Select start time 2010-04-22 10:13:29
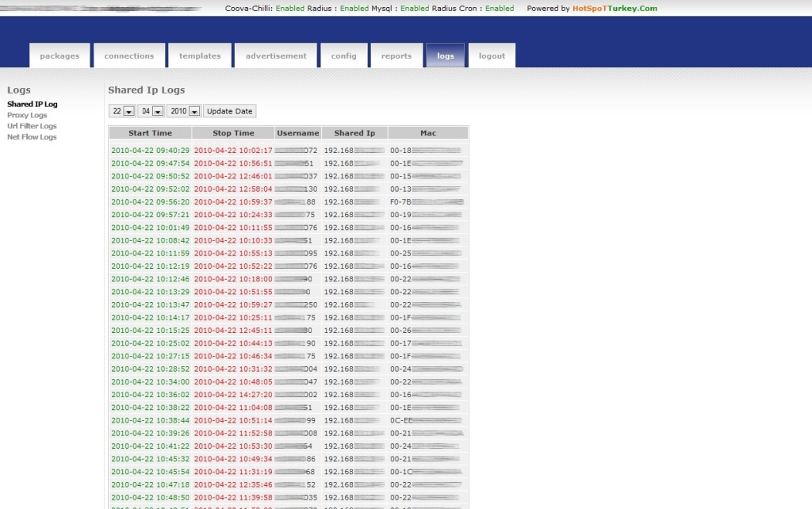Screen dimensions: 812x509 coord(150,292)
